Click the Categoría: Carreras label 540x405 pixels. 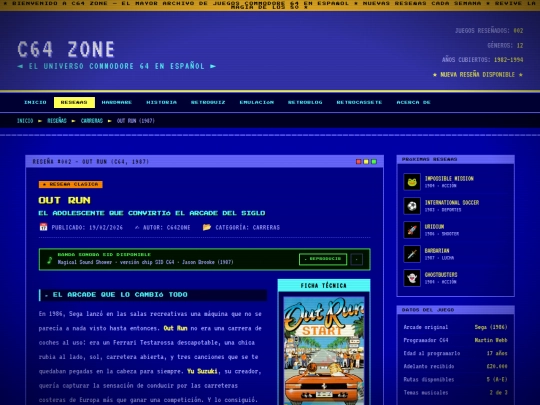(248, 227)
